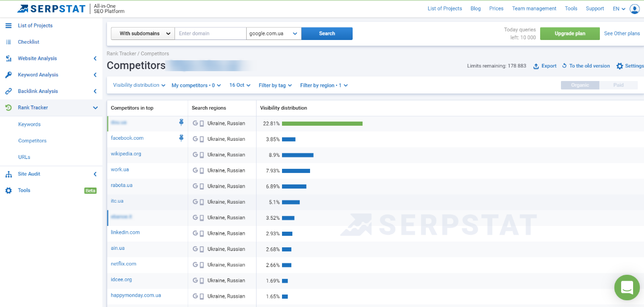Click the Export upload icon

click(536, 66)
